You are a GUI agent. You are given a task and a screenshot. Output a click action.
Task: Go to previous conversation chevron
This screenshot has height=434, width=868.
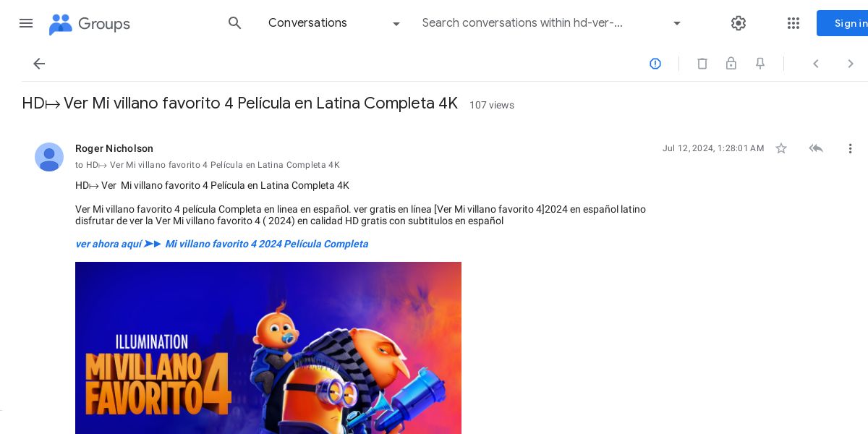coord(816,64)
